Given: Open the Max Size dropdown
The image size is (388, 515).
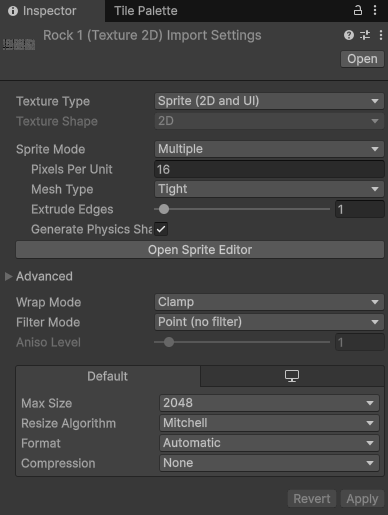Looking at the screenshot, I should point(269,403).
